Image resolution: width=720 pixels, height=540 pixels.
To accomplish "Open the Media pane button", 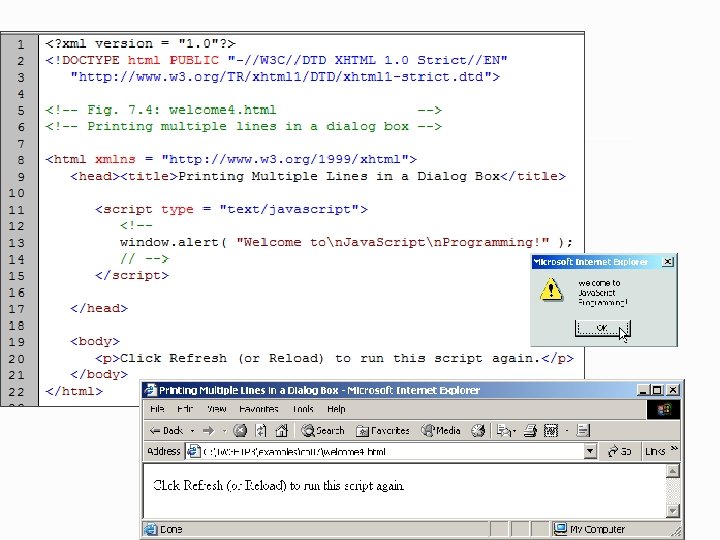I will click(441, 431).
